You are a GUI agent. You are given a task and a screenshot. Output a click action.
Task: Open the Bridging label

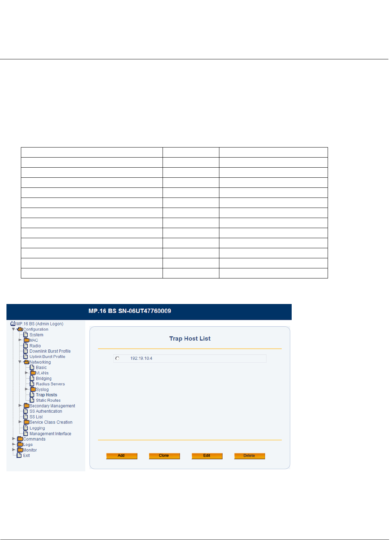coord(44,378)
